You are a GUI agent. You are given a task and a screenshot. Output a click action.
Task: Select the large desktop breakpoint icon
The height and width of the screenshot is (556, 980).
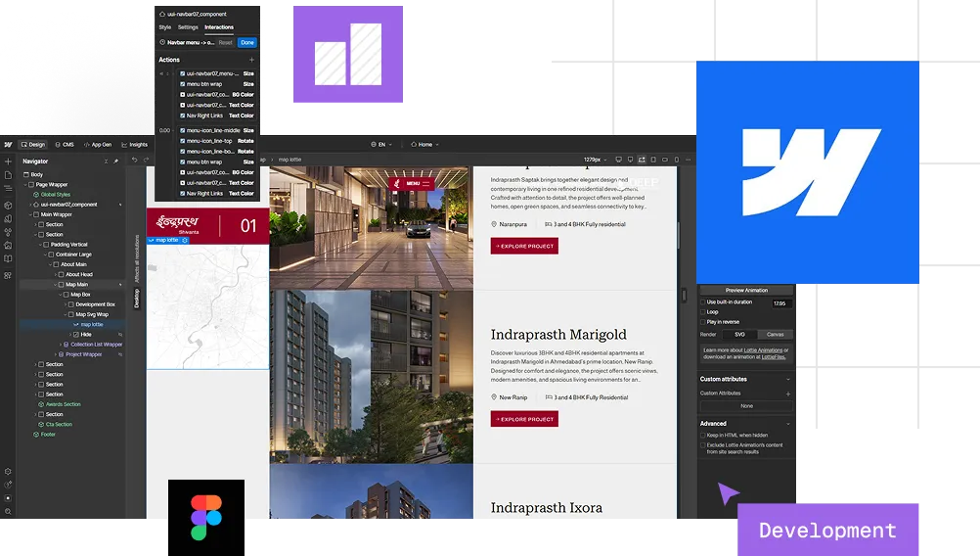click(x=619, y=160)
